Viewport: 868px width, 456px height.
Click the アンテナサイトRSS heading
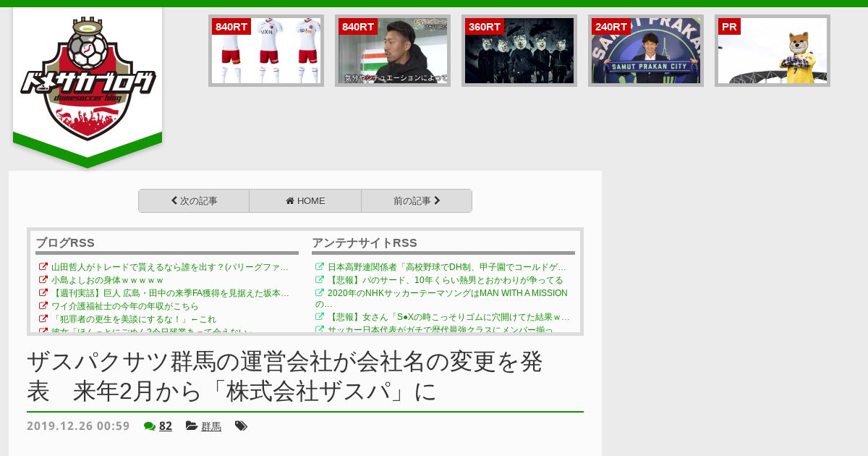coord(365,243)
